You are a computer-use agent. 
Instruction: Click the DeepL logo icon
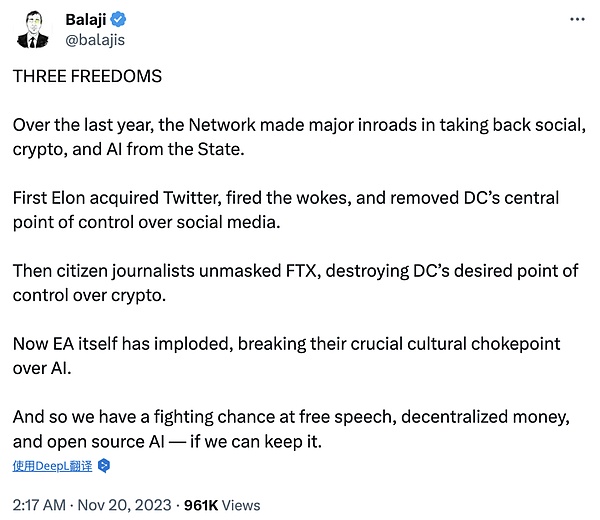[104, 465]
